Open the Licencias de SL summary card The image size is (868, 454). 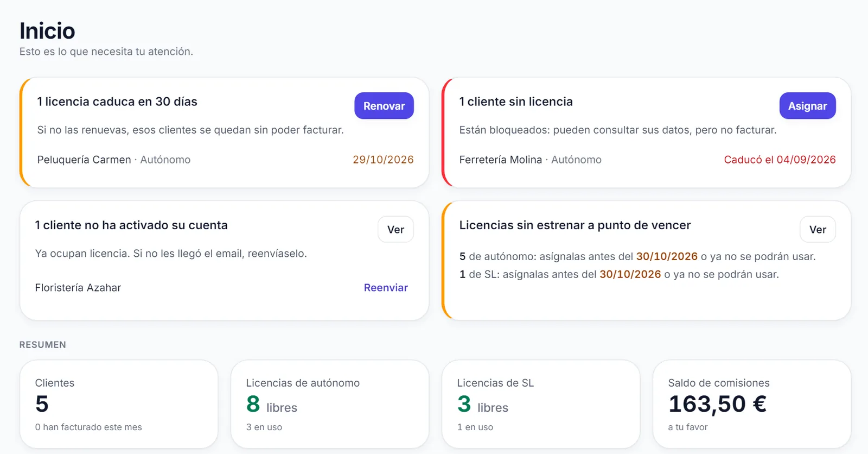point(541,404)
